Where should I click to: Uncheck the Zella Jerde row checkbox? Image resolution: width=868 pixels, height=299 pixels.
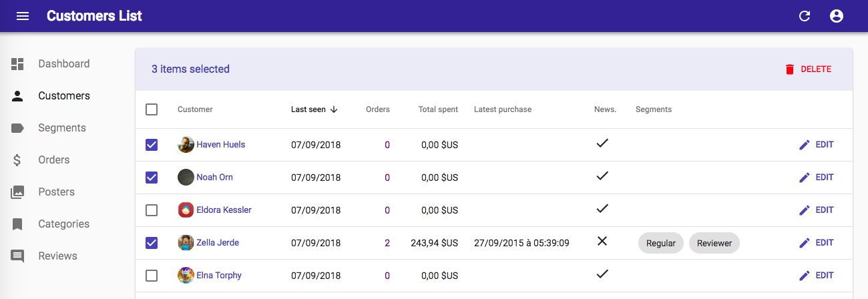pos(152,243)
